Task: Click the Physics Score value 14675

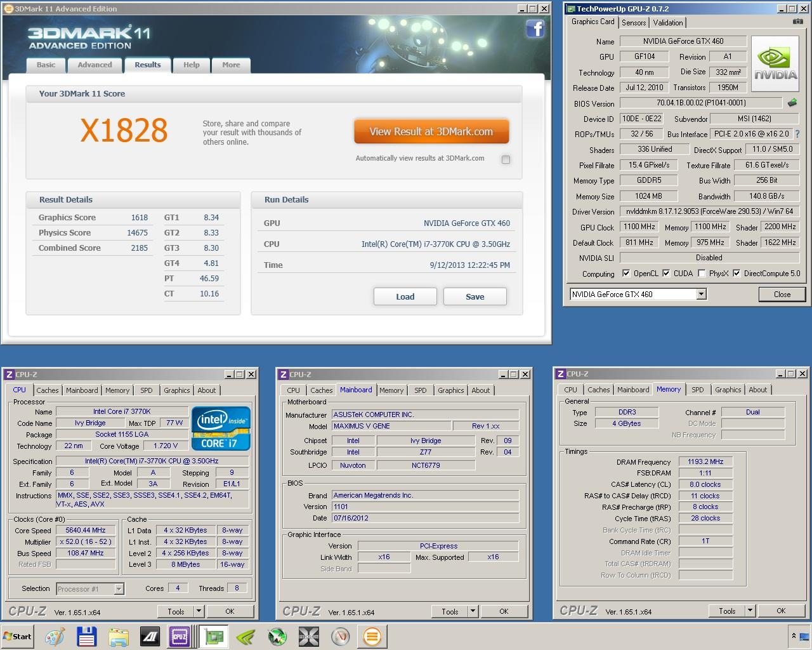Action: click(137, 232)
